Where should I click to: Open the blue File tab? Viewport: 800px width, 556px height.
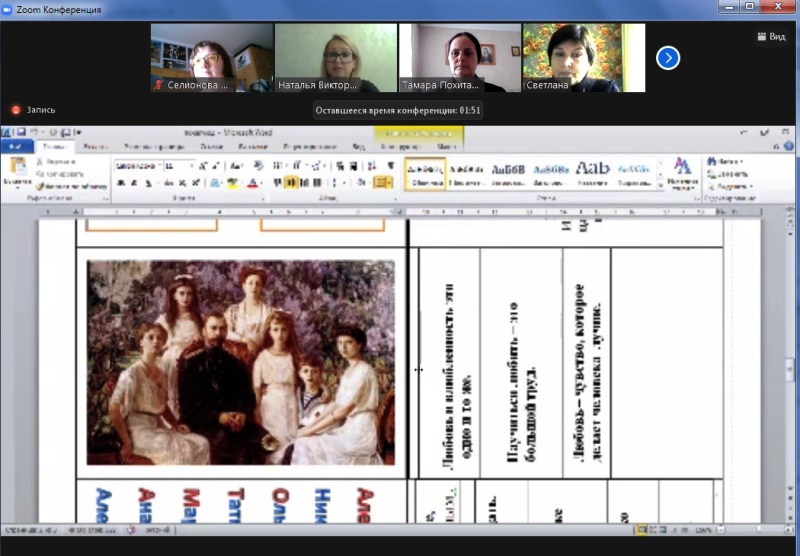tap(17, 146)
